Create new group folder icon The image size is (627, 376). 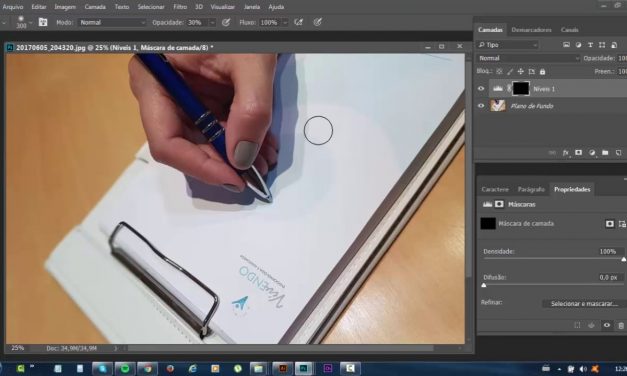click(x=605, y=153)
